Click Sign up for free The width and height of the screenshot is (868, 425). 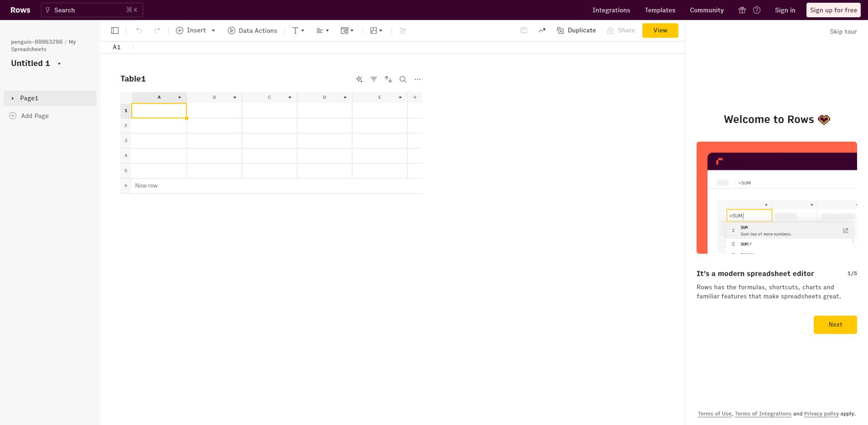coord(833,10)
